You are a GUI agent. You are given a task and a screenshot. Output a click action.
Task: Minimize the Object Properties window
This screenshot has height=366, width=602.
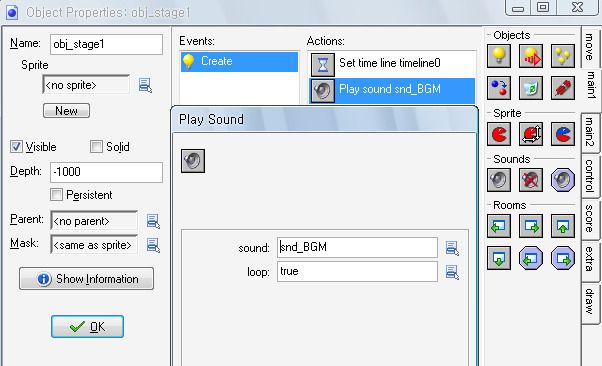[x=518, y=8]
